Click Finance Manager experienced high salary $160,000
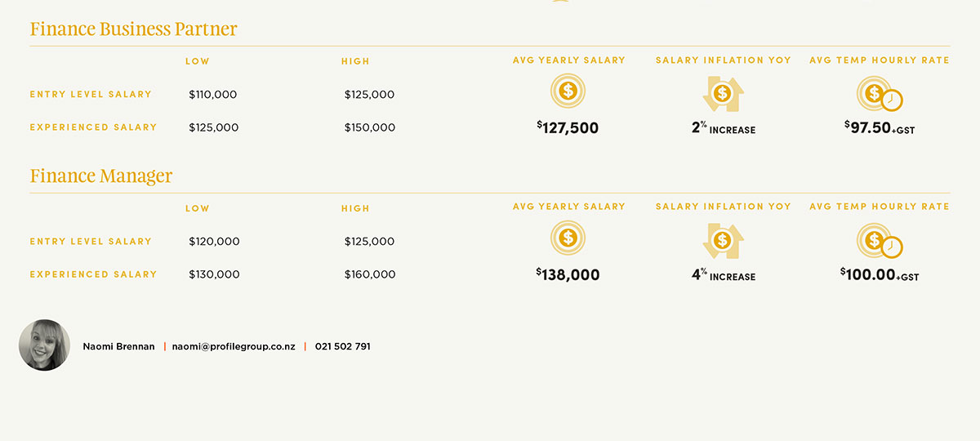Screen dimensions: 980x441 tap(369, 274)
